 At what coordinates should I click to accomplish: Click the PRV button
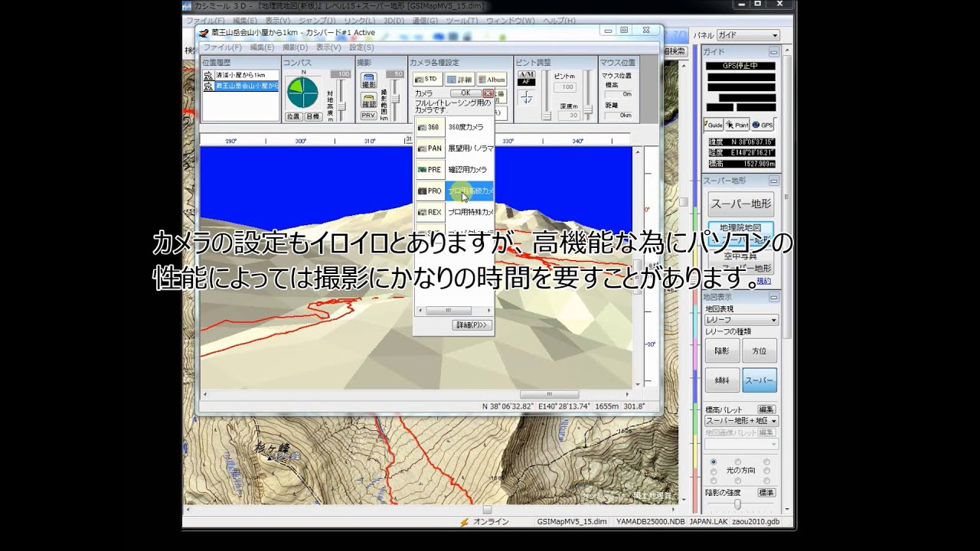(369, 116)
